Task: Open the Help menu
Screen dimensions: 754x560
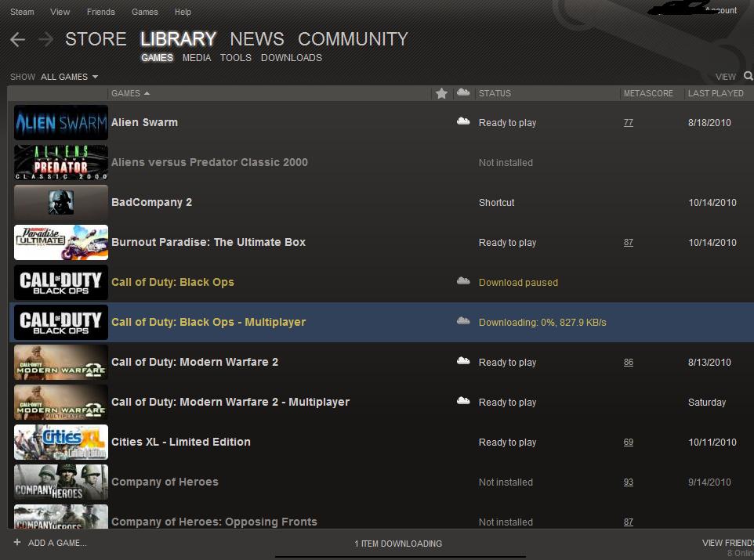Action: 183,12
